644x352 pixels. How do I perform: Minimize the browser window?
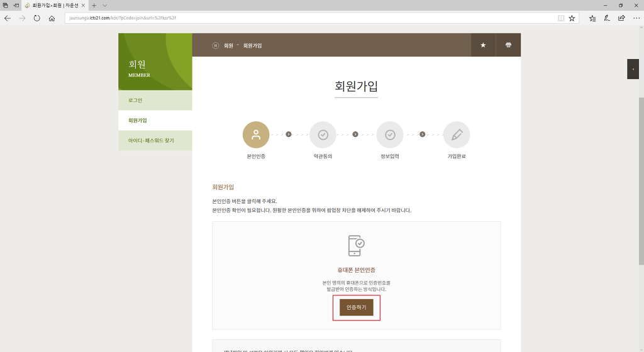point(606,5)
